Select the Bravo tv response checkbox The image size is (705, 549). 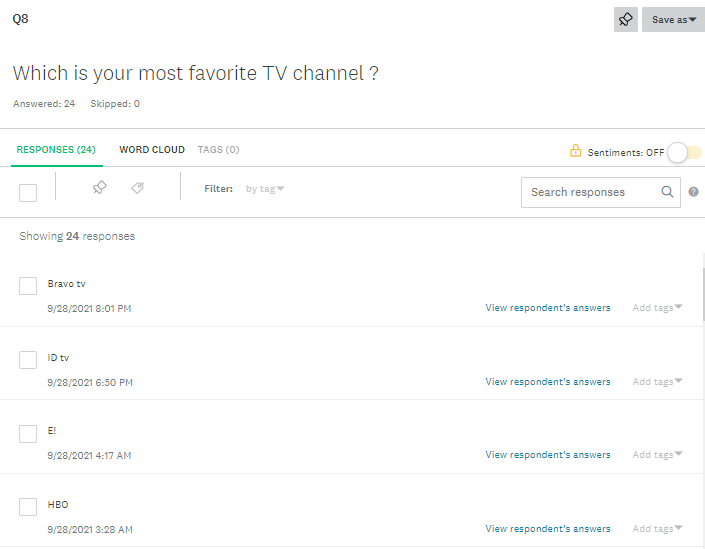click(28, 286)
